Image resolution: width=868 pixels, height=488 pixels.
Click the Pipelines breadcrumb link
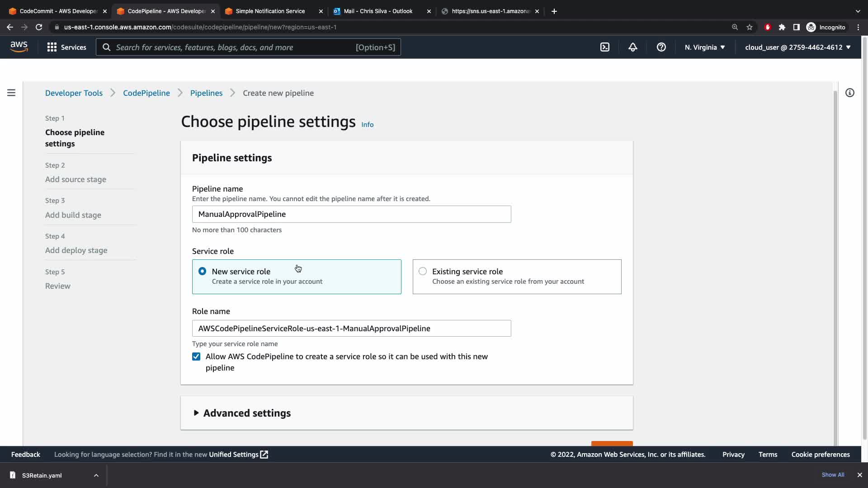[x=206, y=93]
